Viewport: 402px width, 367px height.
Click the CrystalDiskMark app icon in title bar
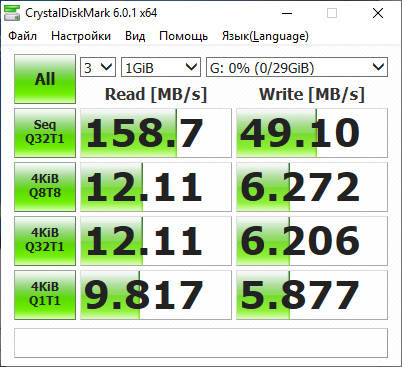[12, 13]
